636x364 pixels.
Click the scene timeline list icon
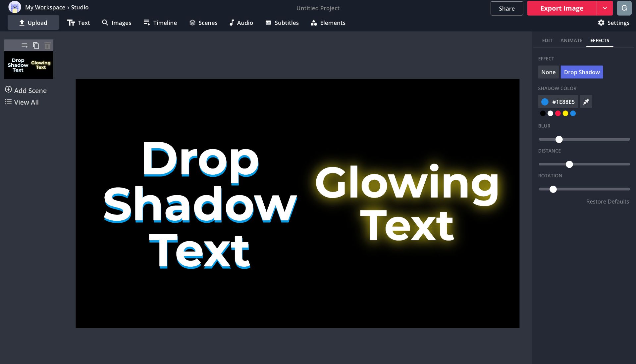(25, 45)
